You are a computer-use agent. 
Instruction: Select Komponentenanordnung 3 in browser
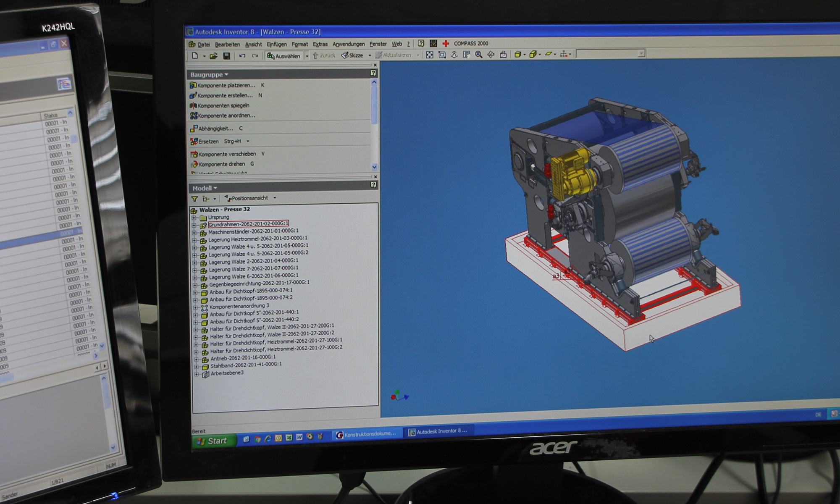point(239,306)
